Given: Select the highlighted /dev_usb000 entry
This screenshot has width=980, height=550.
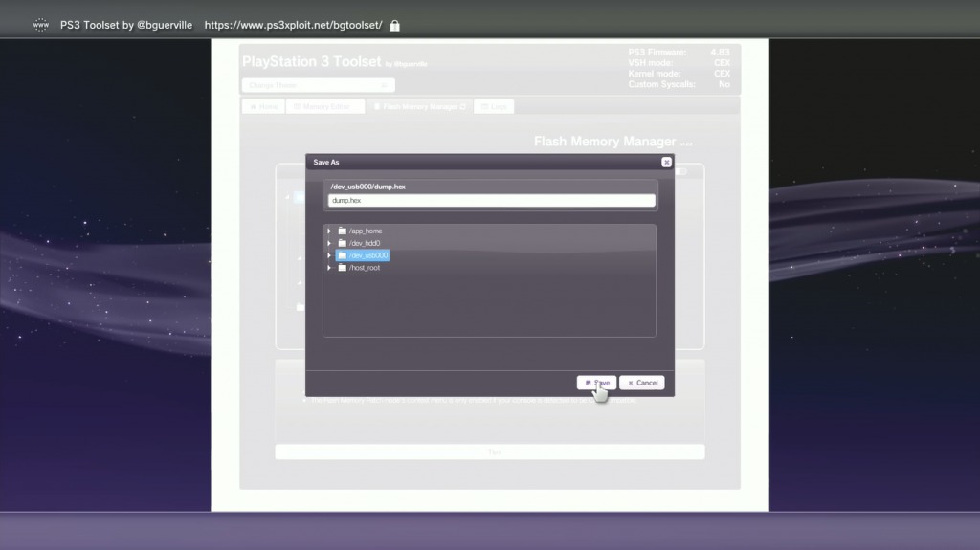Looking at the screenshot, I should coord(363,255).
